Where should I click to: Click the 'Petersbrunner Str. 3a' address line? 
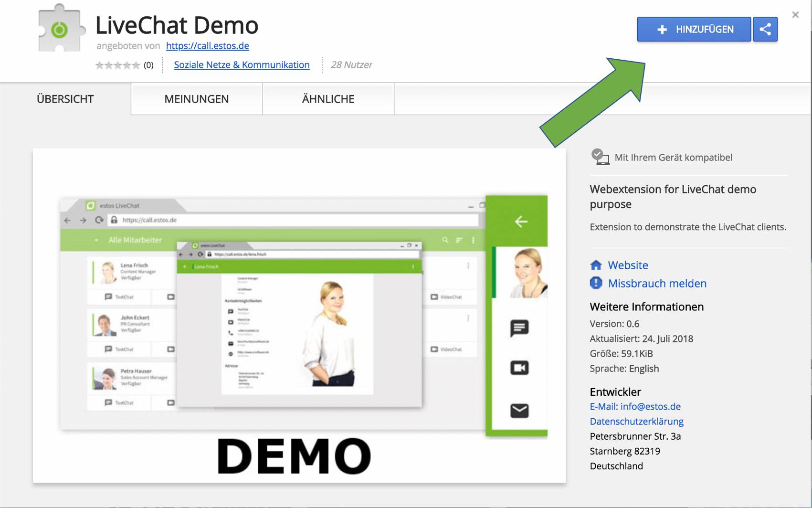point(635,436)
